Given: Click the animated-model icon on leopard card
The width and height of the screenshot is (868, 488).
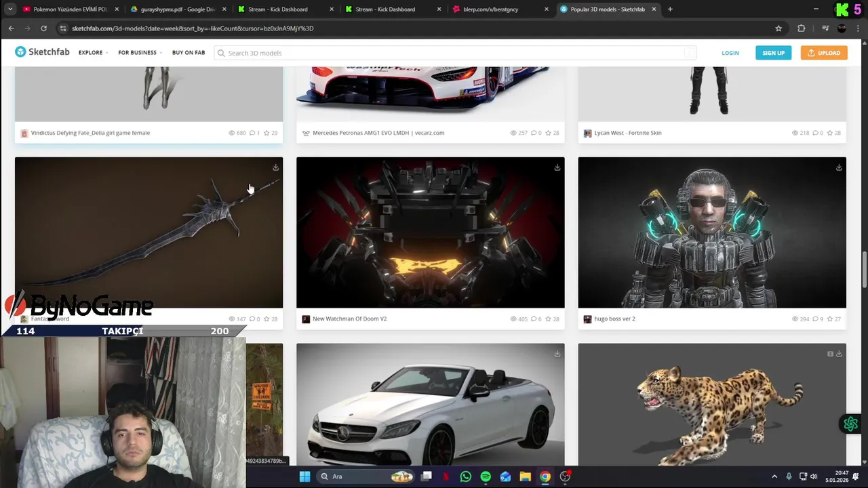Looking at the screenshot, I should (830, 354).
